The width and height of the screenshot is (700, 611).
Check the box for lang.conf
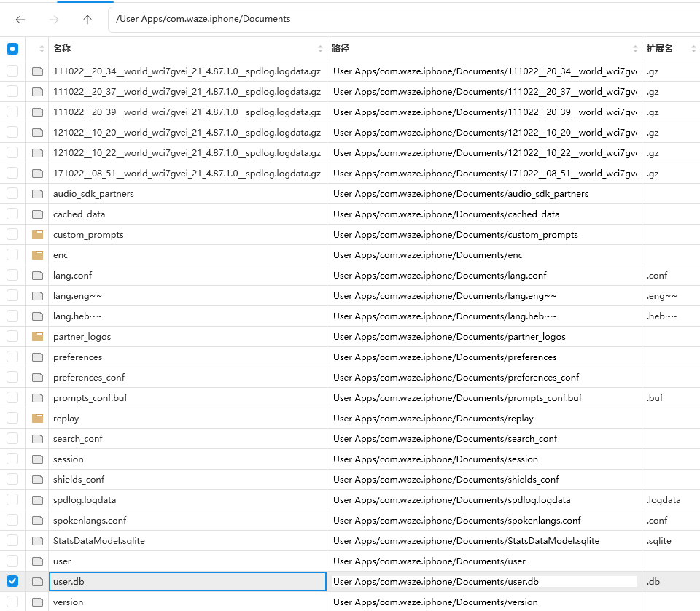[x=12, y=276]
